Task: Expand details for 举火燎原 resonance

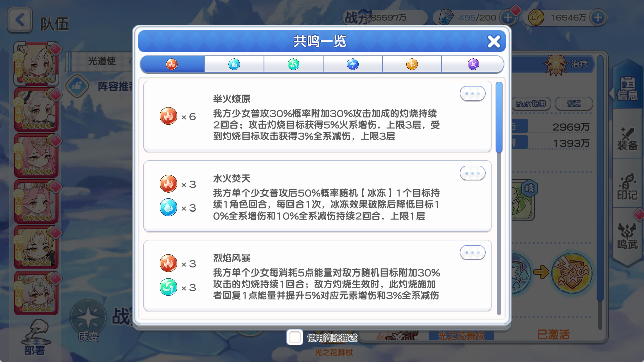Action: click(x=472, y=94)
